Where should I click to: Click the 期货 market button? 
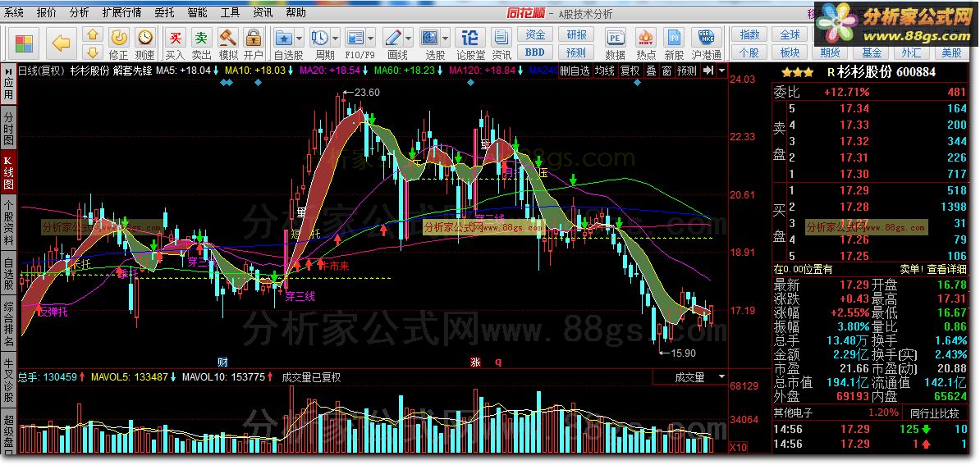click(830, 52)
